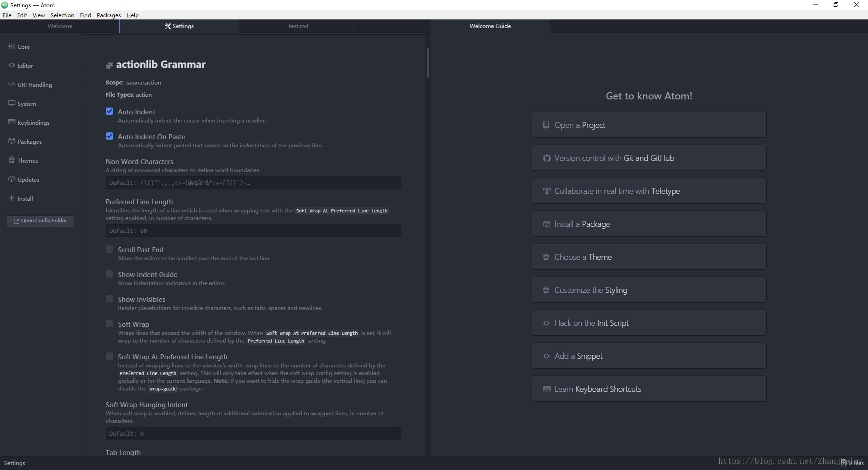Open Themes via the paint bucket icon
The height and width of the screenshot is (470, 868).
pos(12,160)
